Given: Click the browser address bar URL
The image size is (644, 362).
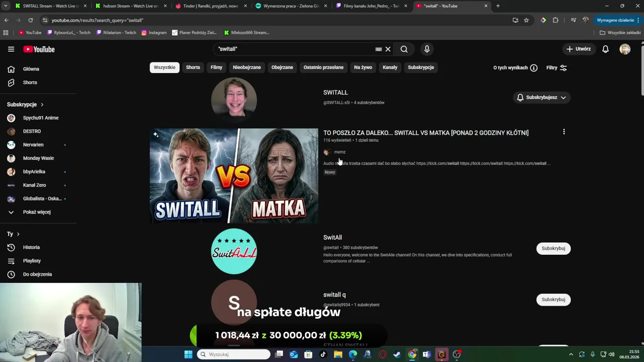Looking at the screenshot, I should tap(97, 20).
